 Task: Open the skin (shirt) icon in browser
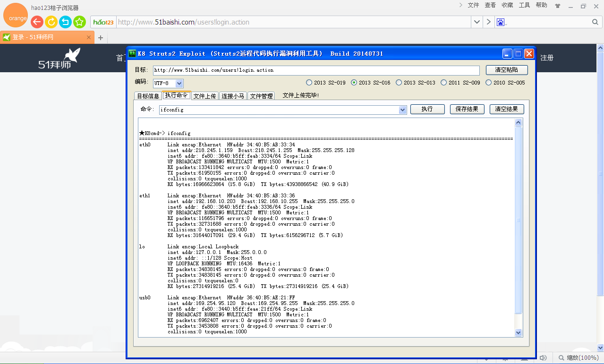558,6
